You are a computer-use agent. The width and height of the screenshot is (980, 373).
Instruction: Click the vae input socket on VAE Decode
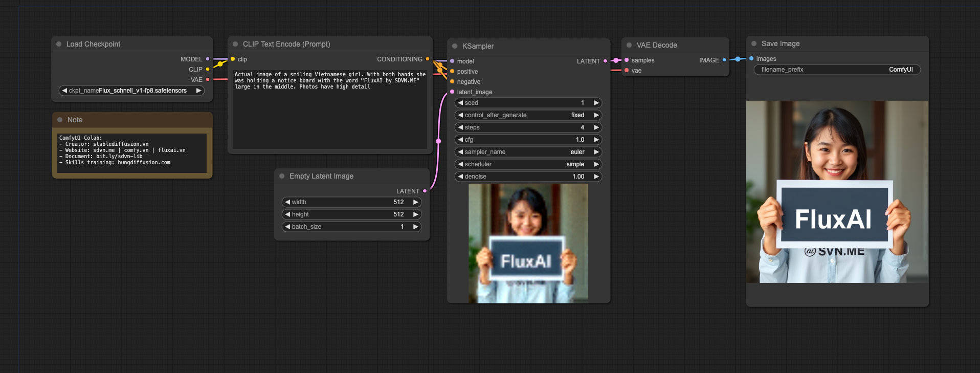coord(627,71)
